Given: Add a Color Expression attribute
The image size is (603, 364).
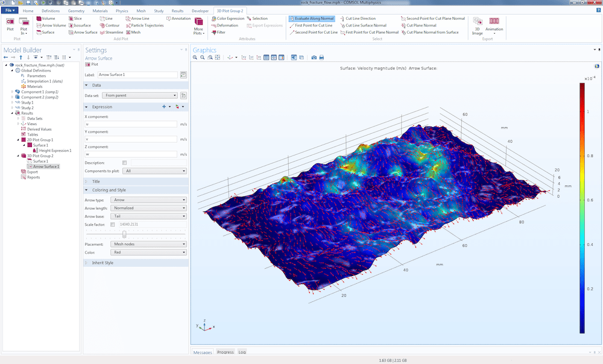Looking at the screenshot, I should coord(227,18).
